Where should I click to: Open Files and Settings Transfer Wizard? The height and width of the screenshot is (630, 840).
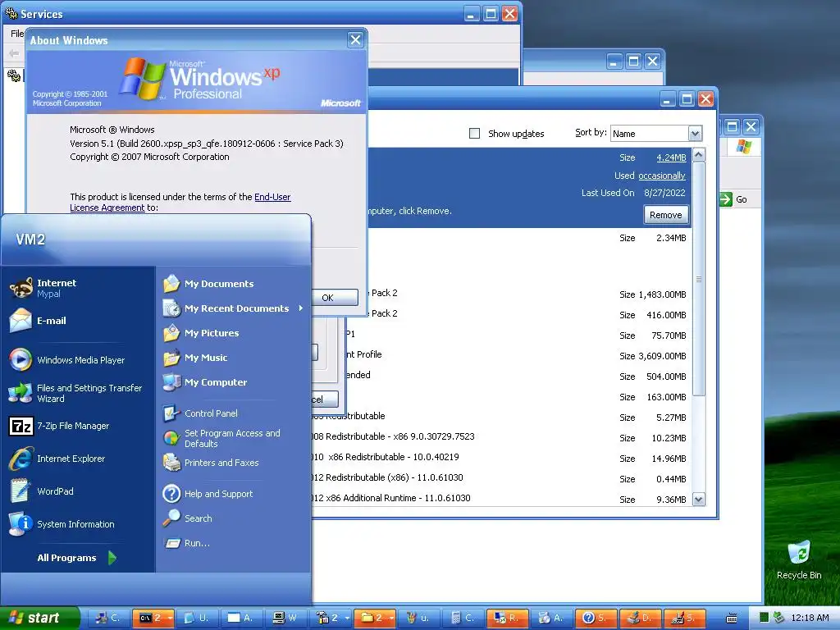pyautogui.click(x=76, y=393)
